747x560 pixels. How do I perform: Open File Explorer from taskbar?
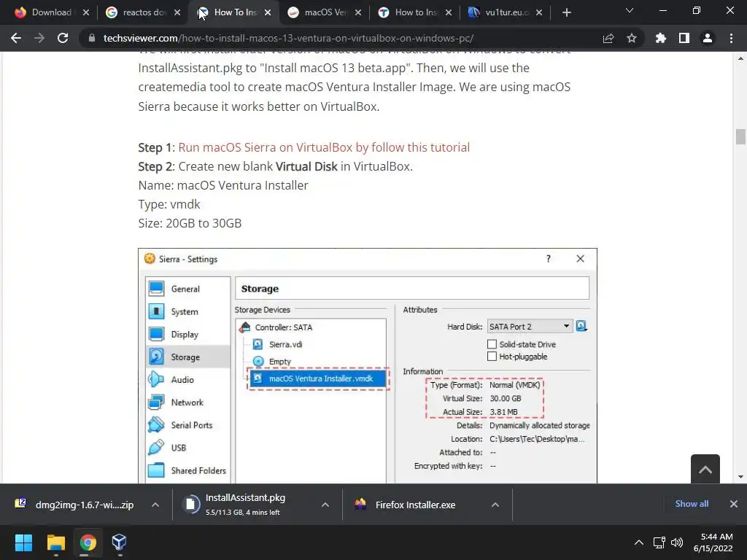coord(55,542)
